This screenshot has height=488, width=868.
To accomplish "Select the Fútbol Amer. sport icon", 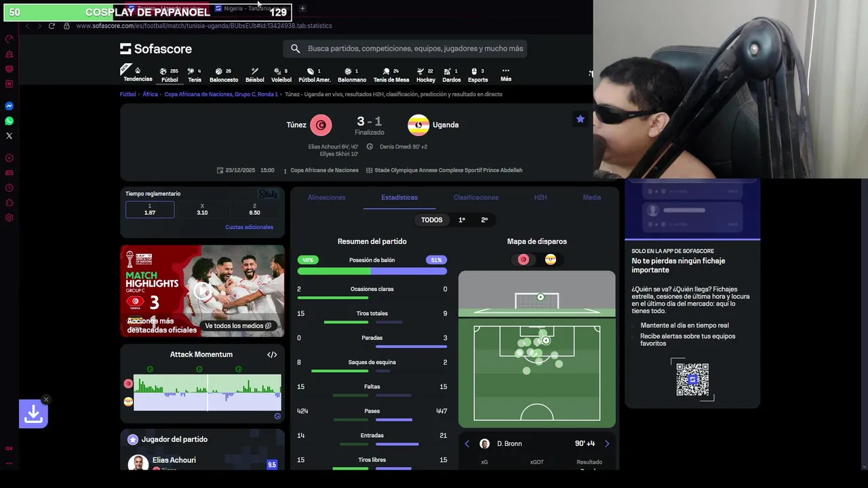I will click(315, 75).
